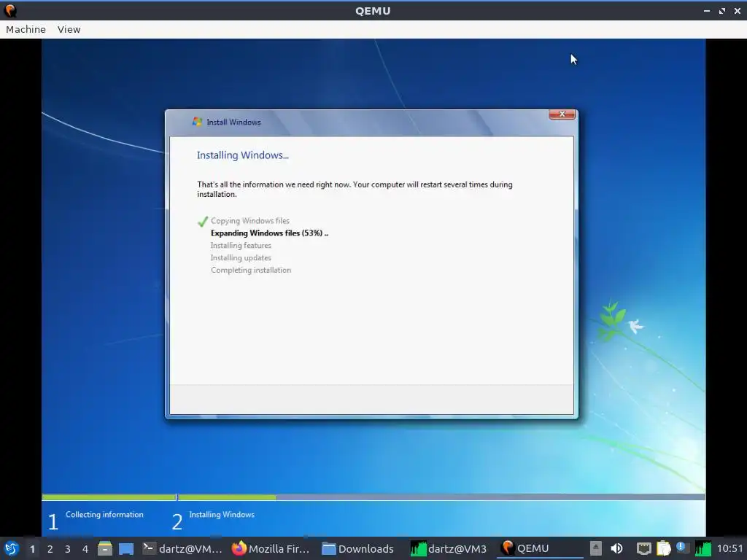Click the 'Completing installation' step text
The width and height of the screenshot is (747, 560).
(251, 271)
